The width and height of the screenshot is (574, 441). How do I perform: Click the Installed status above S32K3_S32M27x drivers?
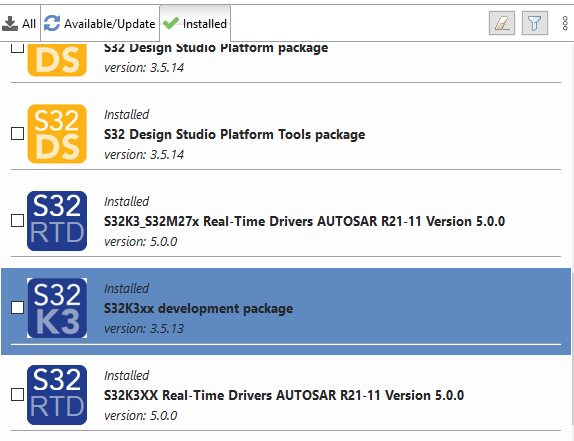point(126,202)
